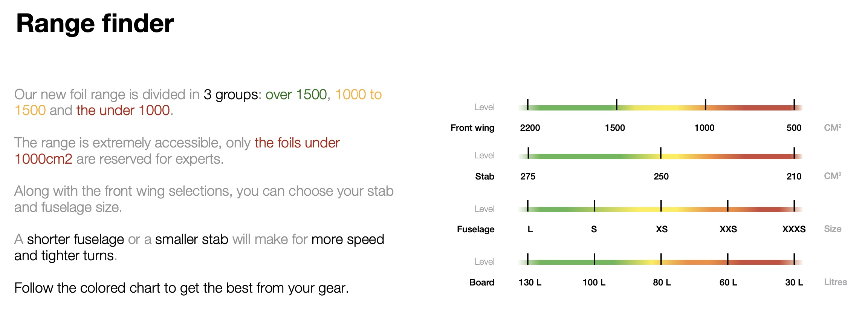Click the "Board" row label

click(x=481, y=282)
